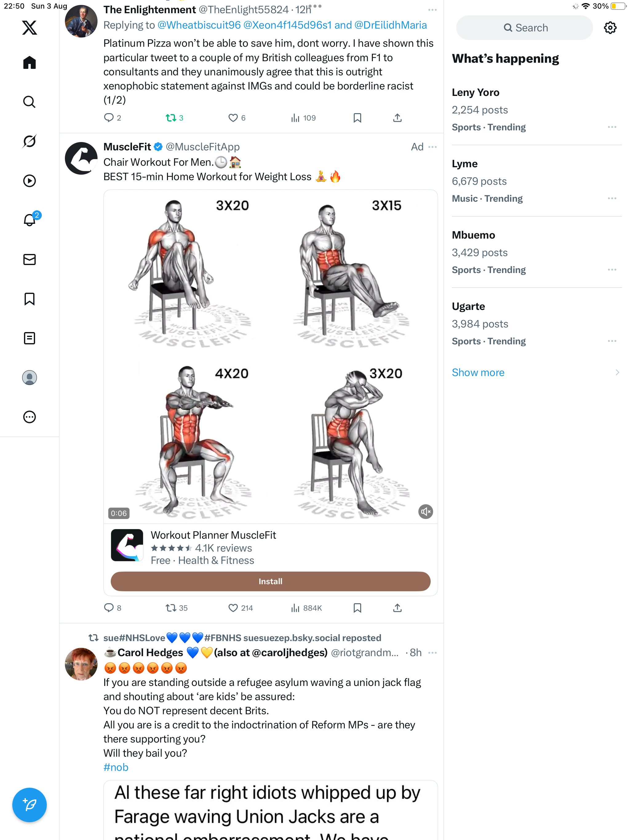Open Messages envelope icon
The width and height of the screenshot is (630, 840).
(29, 260)
